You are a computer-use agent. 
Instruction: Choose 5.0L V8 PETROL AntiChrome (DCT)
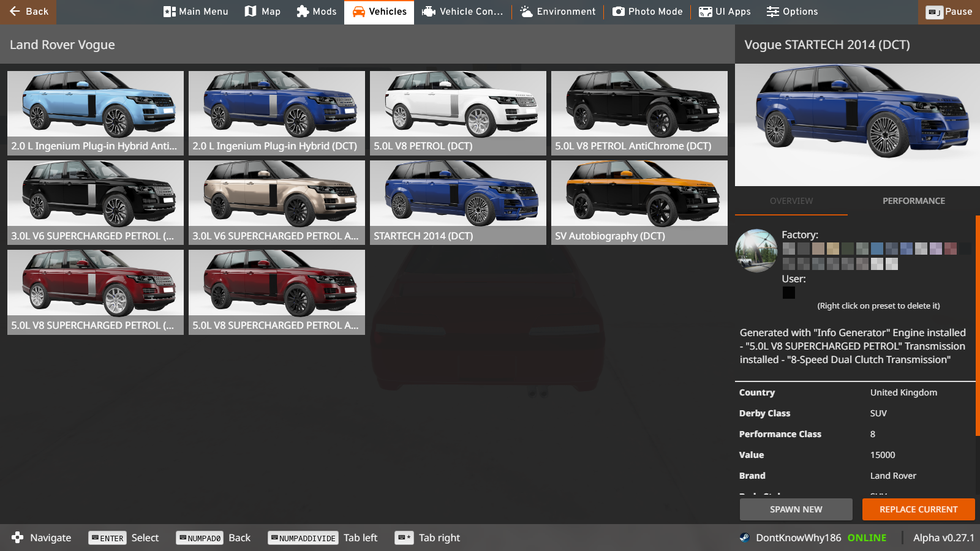click(x=639, y=113)
